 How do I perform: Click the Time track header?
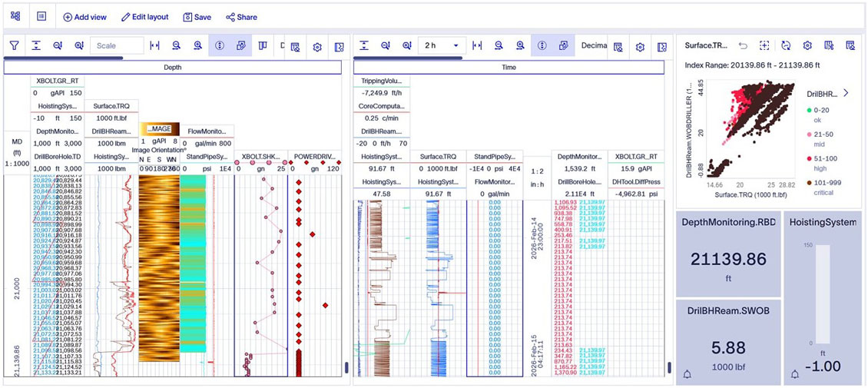click(509, 68)
